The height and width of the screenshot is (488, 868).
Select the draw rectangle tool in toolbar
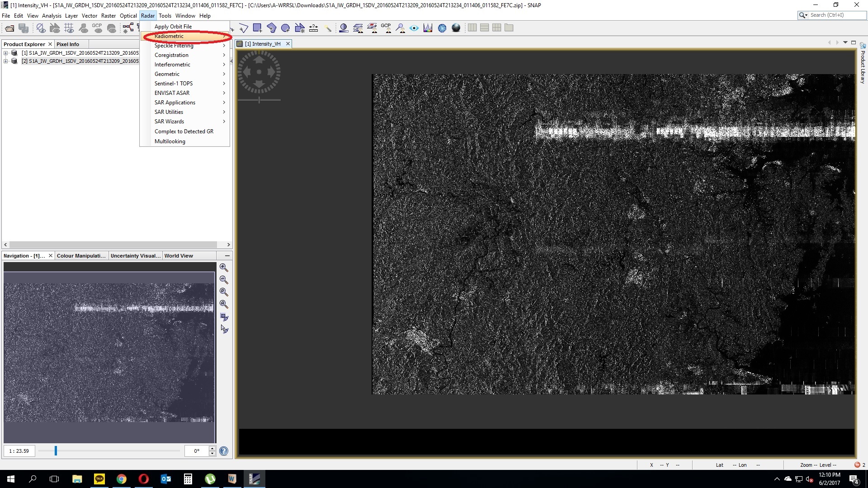tap(257, 28)
